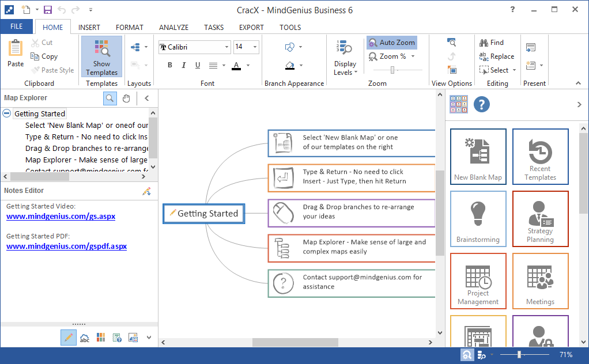Click the title bar help question mark
Image resolution: width=589 pixels, height=364 pixels.
513,9
